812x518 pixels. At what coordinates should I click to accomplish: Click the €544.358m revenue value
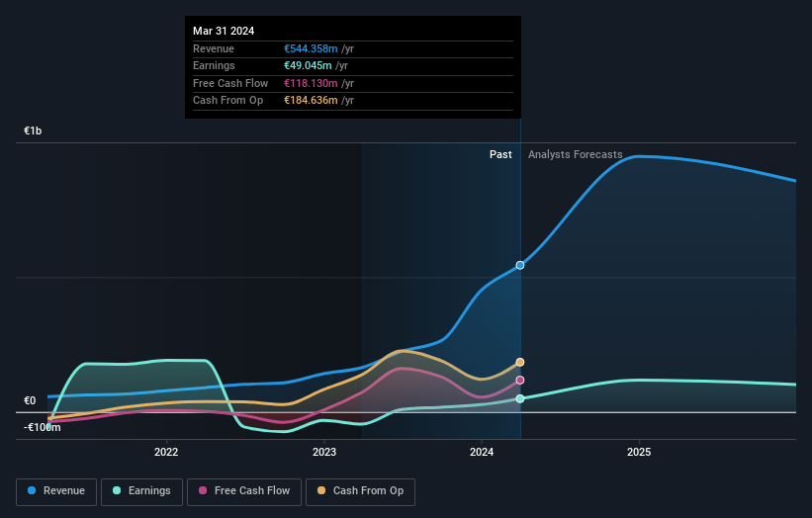pos(311,48)
